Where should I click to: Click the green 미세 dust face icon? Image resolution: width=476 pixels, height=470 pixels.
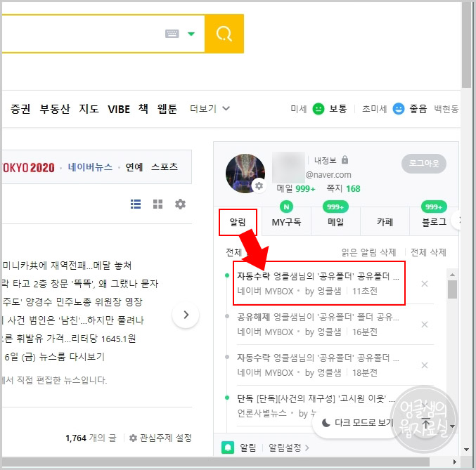coord(318,109)
